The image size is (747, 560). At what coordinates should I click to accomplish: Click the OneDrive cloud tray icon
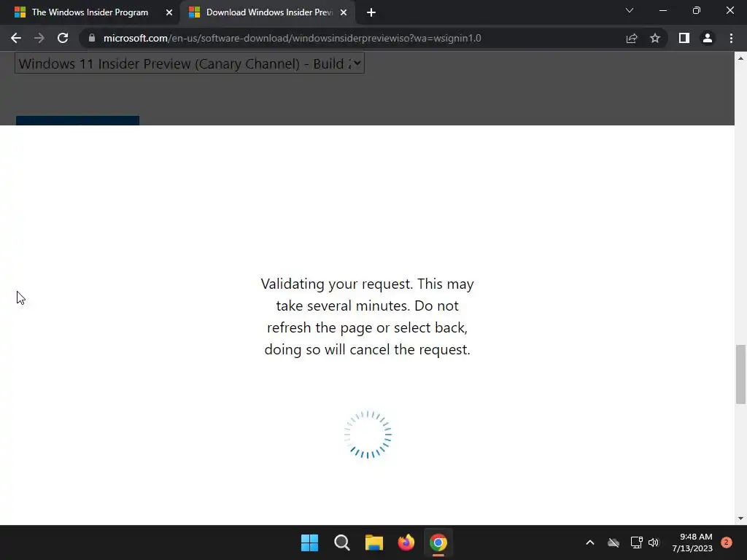[614, 542]
